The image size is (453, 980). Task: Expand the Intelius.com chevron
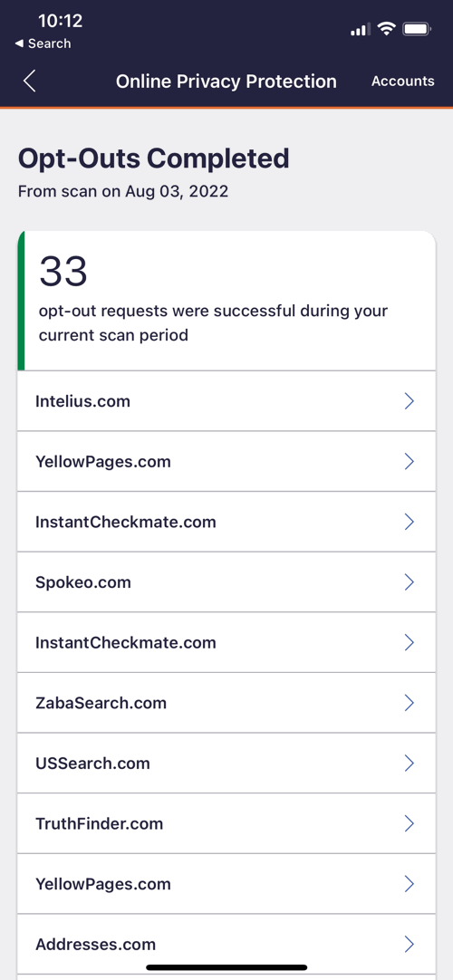point(410,400)
